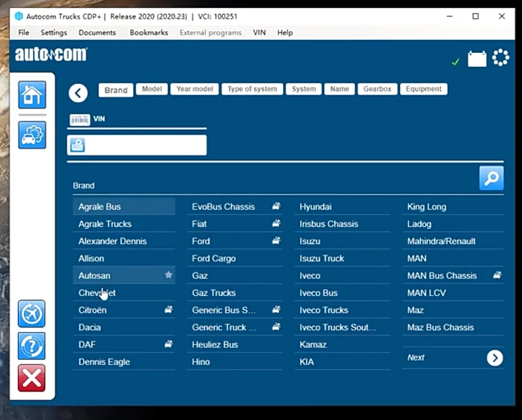Select King Long brand
Screen dimensions: 522x420
click(453, 206)
